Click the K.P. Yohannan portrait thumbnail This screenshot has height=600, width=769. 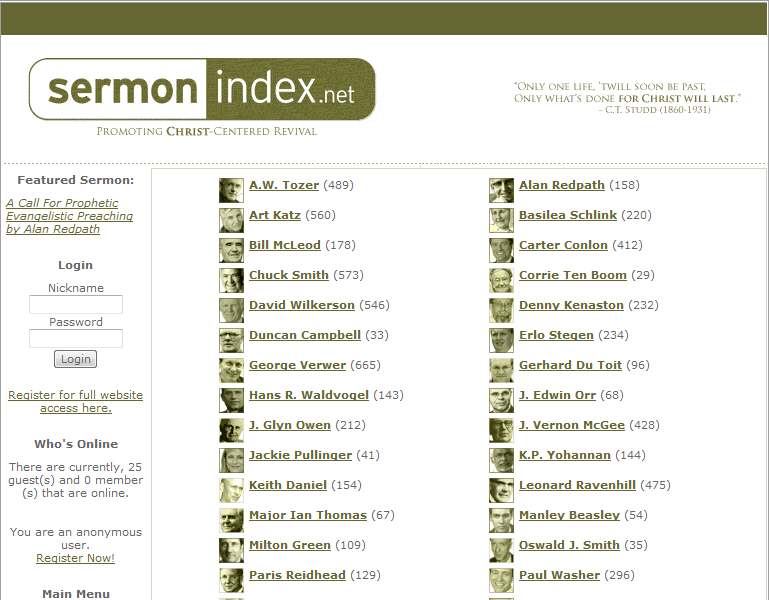click(x=501, y=460)
